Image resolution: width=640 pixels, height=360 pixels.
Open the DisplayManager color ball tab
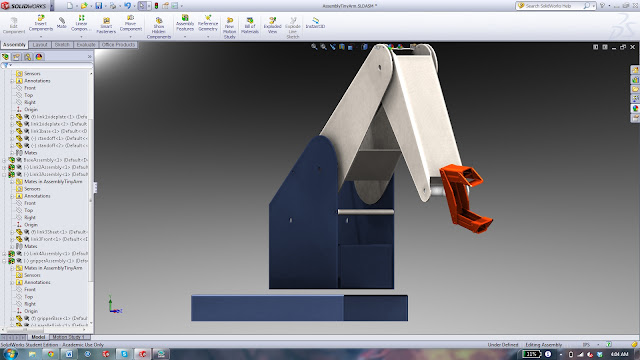(x=39, y=57)
